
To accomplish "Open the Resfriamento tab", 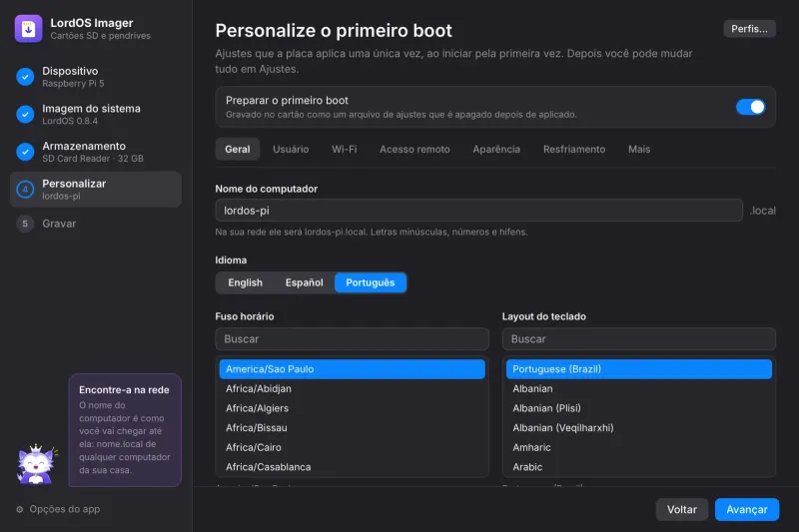I will click(x=574, y=149).
